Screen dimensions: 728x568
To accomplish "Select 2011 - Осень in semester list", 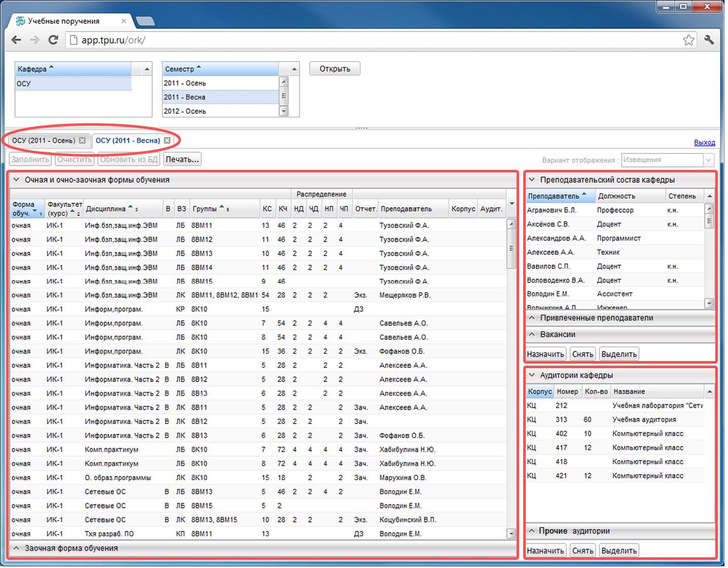I will click(x=221, y=83).
